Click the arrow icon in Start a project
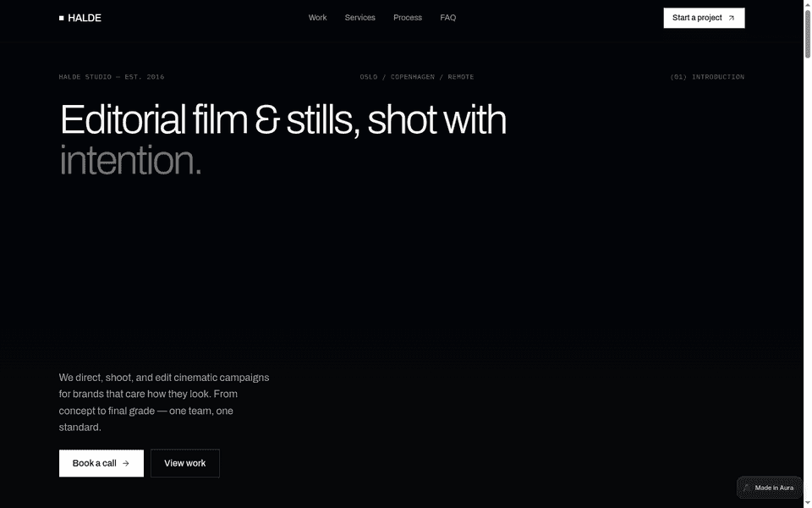The width and height of the screenshot is (812, 508). coord(731,18)
